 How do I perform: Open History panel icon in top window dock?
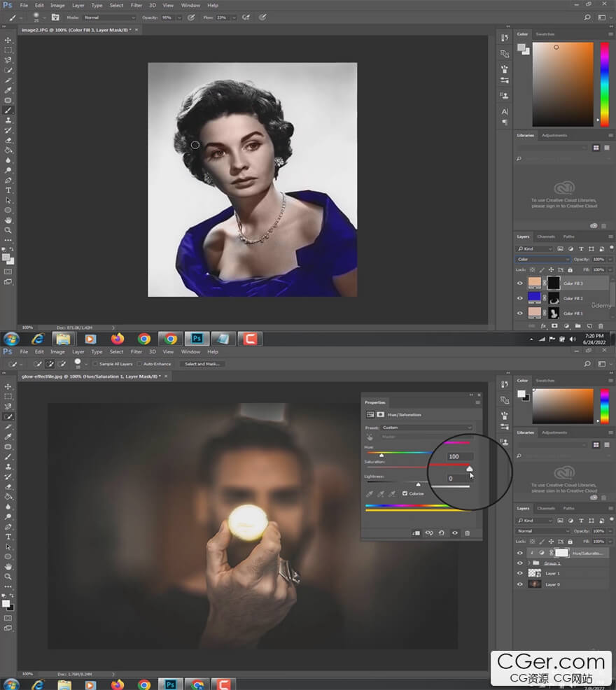pos(505,38)
